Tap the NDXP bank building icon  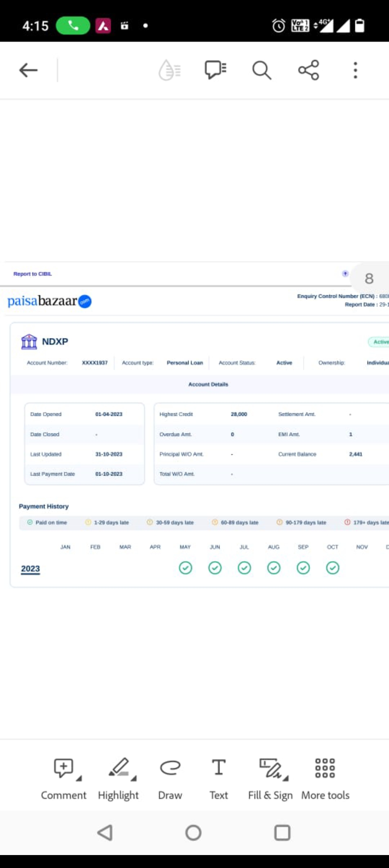pos(29,342)
